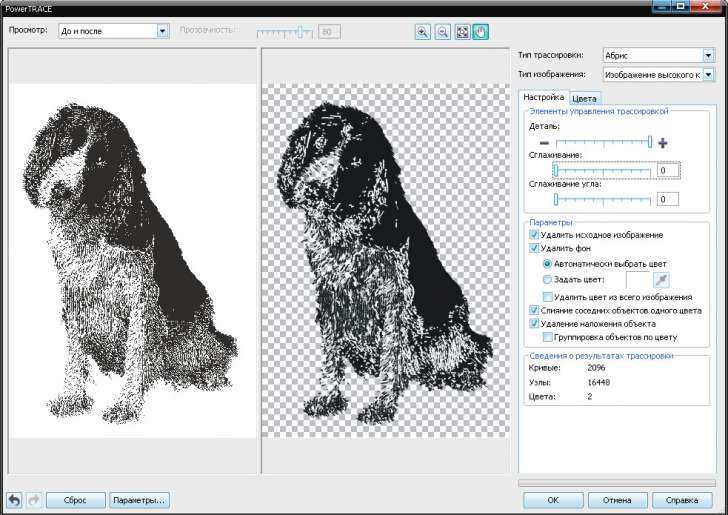The width and height of the screenshot is (728, 515).
Task: Open the Тип изображения dropdown
Action: pos(708,74)
